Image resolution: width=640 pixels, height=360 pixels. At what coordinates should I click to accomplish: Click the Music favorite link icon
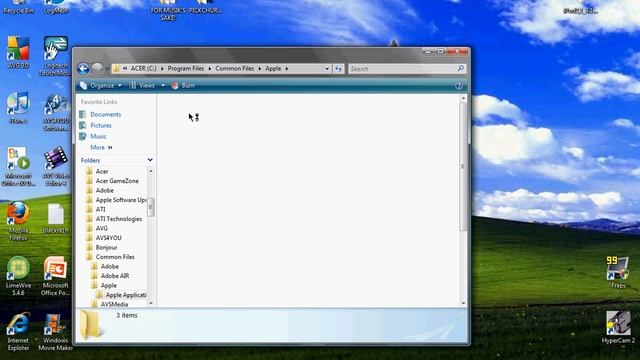pyautogui.click(x=83, y=136)
